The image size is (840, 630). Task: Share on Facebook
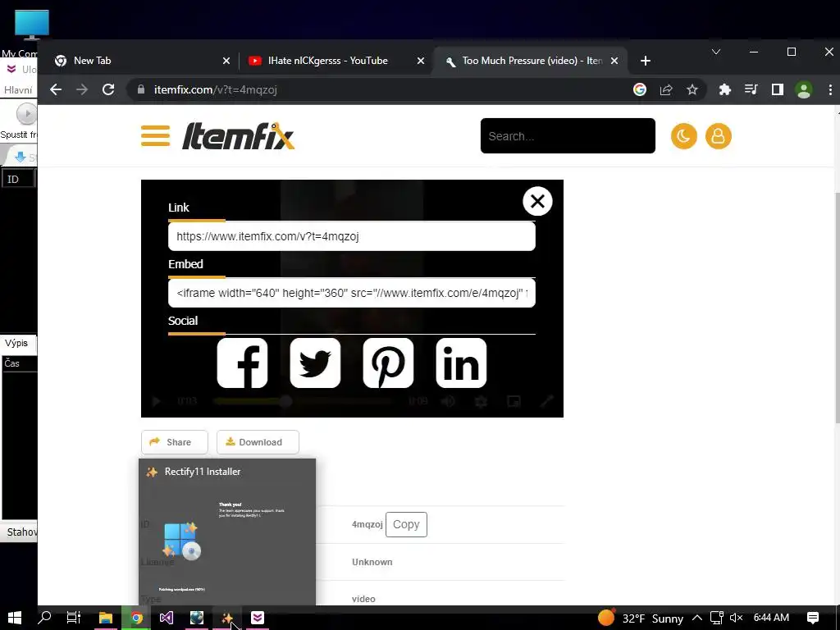point(242,363)
